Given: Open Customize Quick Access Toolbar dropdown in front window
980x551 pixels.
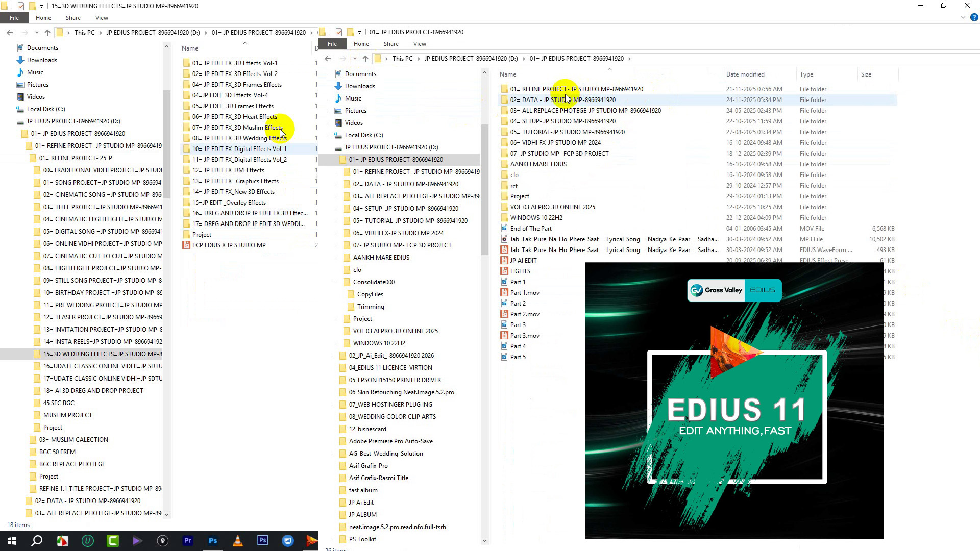Looking at the screenshot, I should pyautogui.click(x=360, y=32).
